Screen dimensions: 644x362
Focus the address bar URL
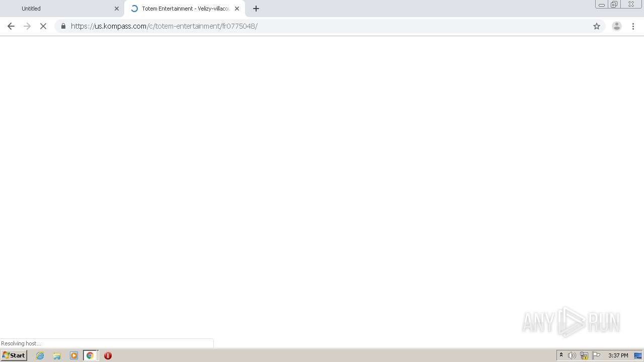[330, 26]
